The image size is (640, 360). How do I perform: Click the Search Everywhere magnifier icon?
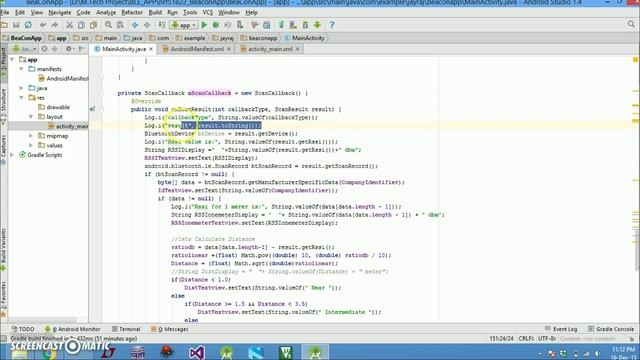(x=631, y=25)
